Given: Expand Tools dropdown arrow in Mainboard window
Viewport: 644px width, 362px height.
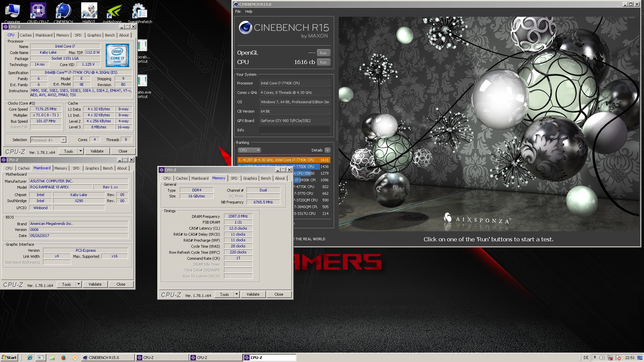Looking at the screenshot, I should click(78, 284).
